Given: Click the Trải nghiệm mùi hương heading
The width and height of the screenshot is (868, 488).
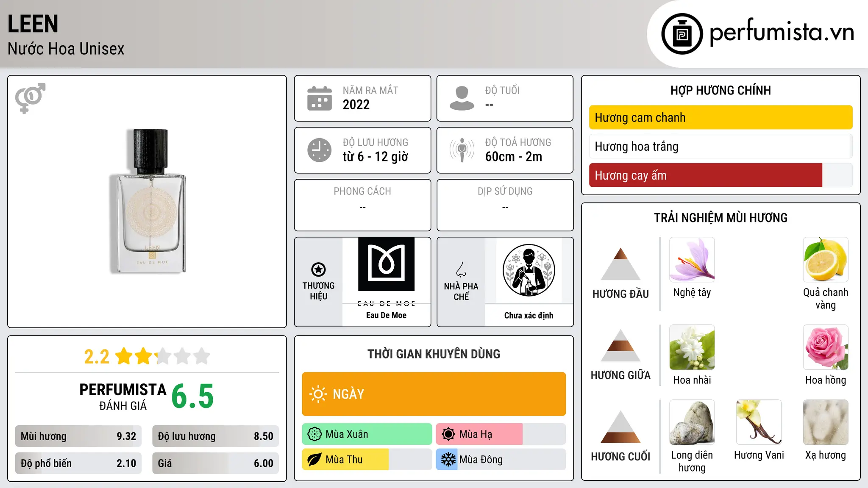Looking at the screenshot, I should (721, 218).
